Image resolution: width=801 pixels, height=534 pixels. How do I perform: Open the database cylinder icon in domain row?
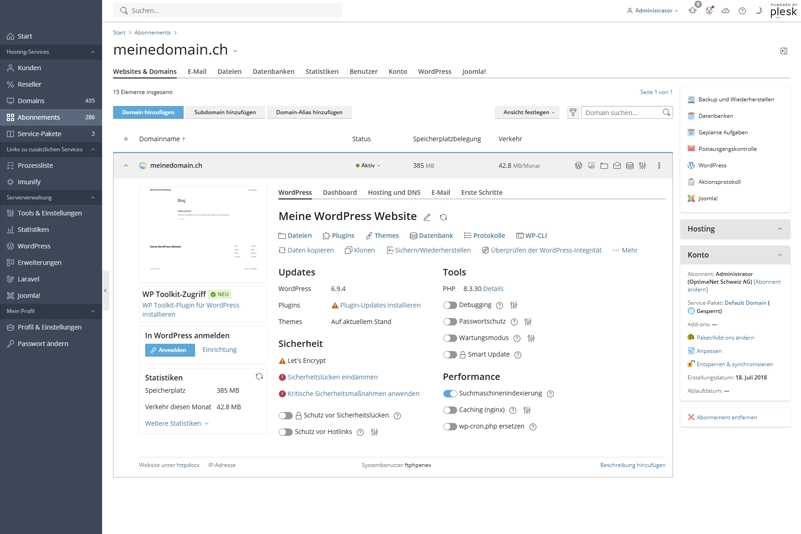click(x=629, y=166)
